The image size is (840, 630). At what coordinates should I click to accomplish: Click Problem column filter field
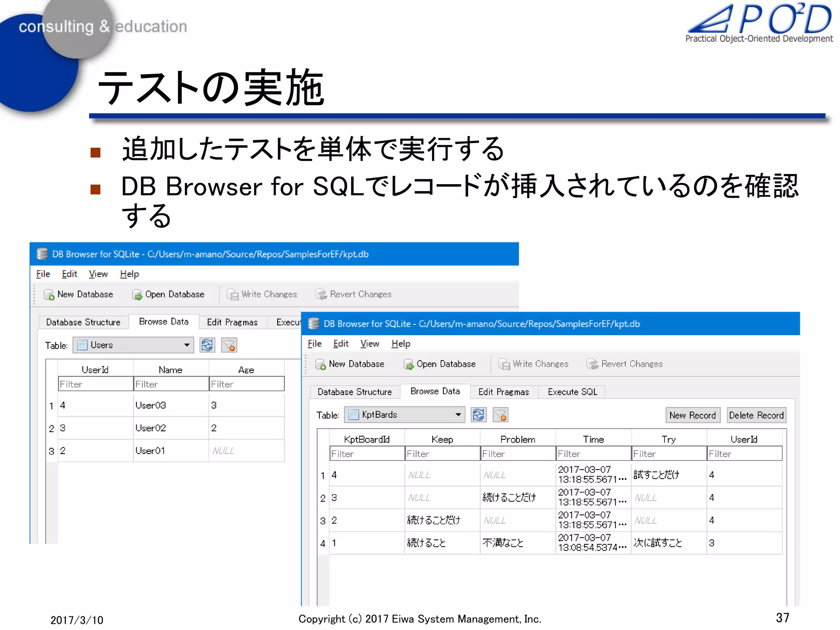518,454
